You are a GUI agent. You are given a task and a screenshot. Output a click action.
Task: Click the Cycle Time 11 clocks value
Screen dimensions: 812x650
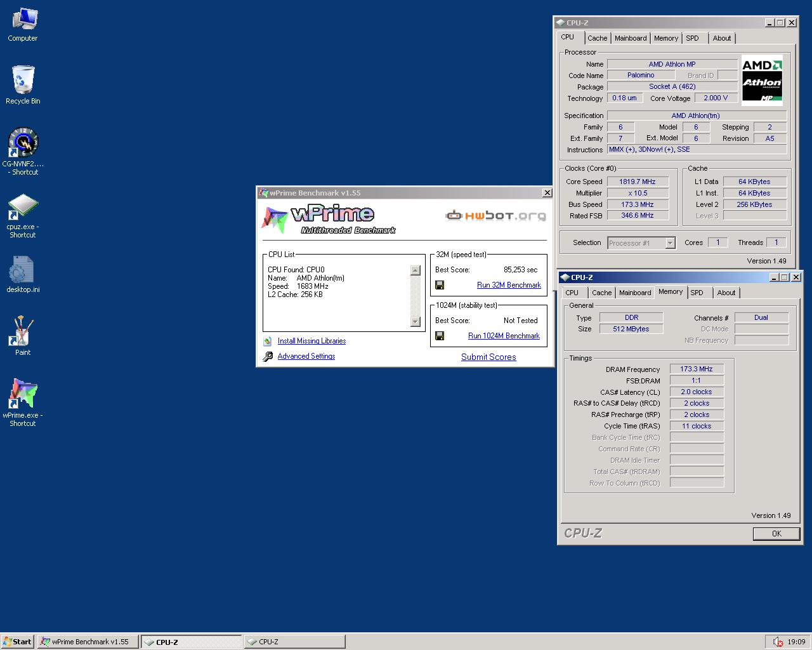coord(697,426)
